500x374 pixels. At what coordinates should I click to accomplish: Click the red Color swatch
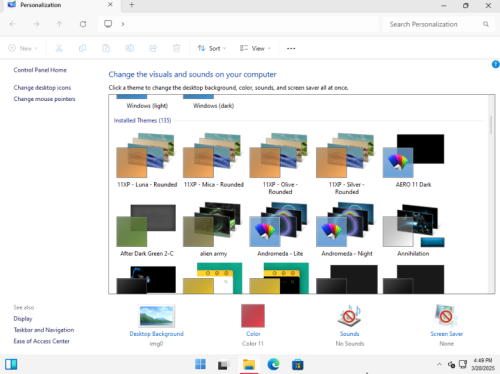tap(253, 315)
